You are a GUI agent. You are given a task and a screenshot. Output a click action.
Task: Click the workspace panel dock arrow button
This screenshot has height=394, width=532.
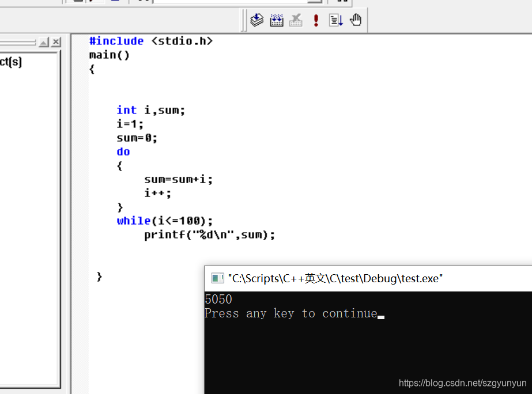coord(44,42)
